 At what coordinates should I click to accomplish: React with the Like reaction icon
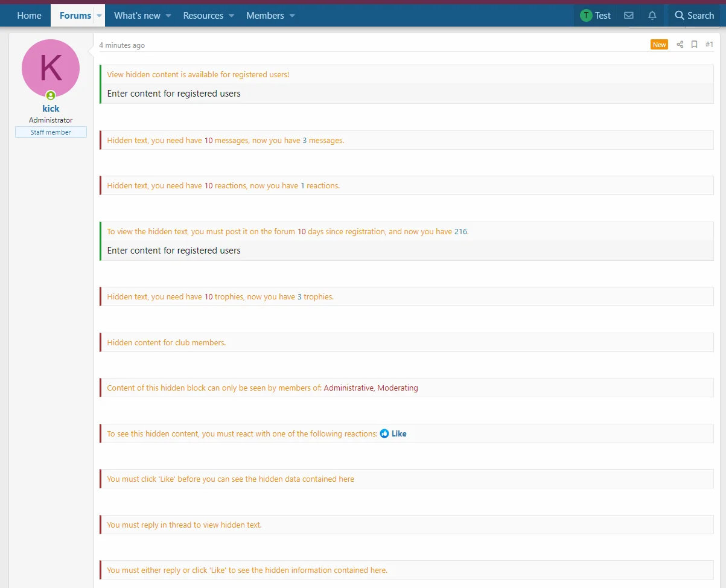tap(384, 433)
